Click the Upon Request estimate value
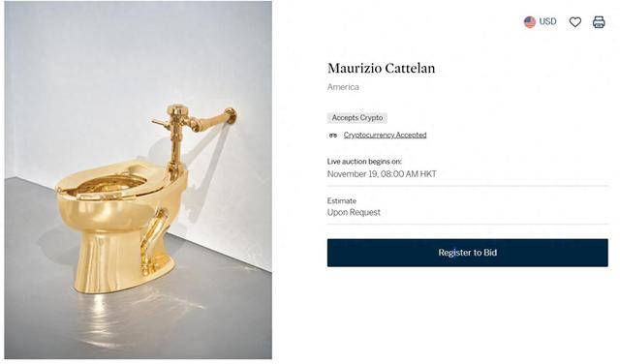 point(354,212)
